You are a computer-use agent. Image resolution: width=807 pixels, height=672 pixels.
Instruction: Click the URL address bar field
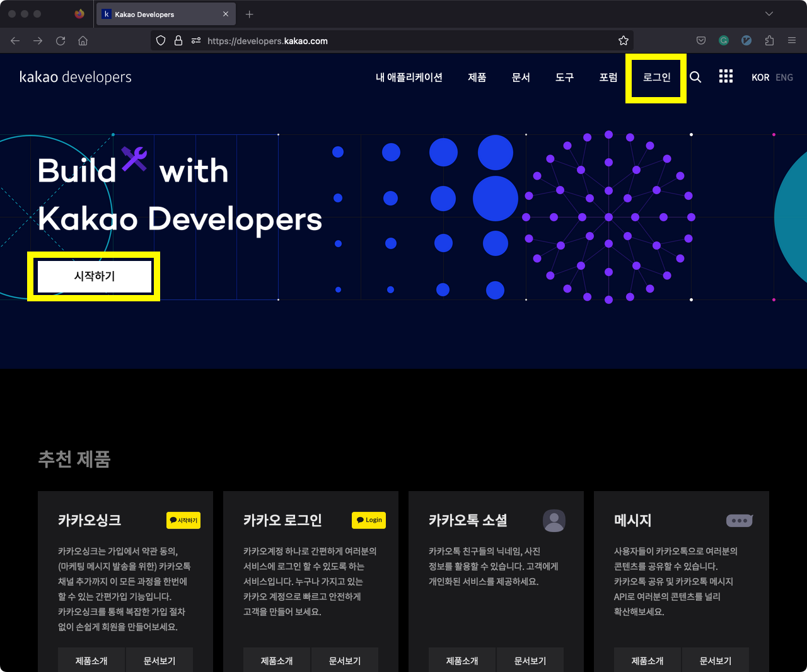(392, 41)
